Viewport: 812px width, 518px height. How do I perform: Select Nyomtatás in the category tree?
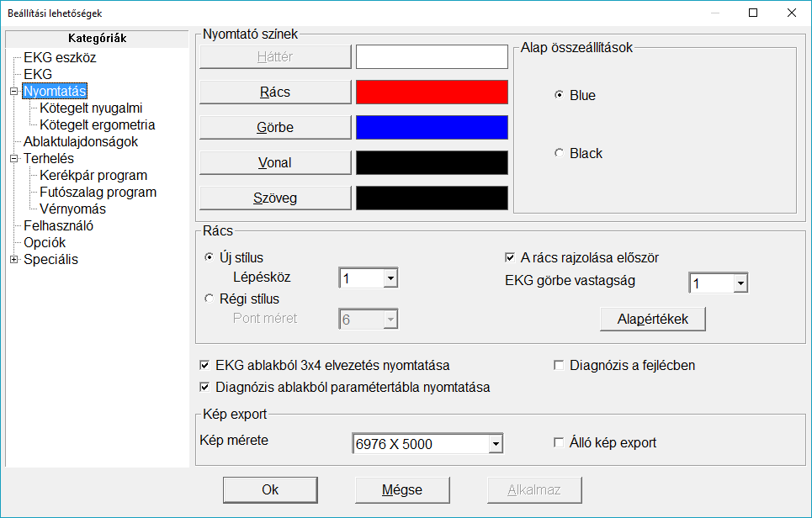[55, 91]
